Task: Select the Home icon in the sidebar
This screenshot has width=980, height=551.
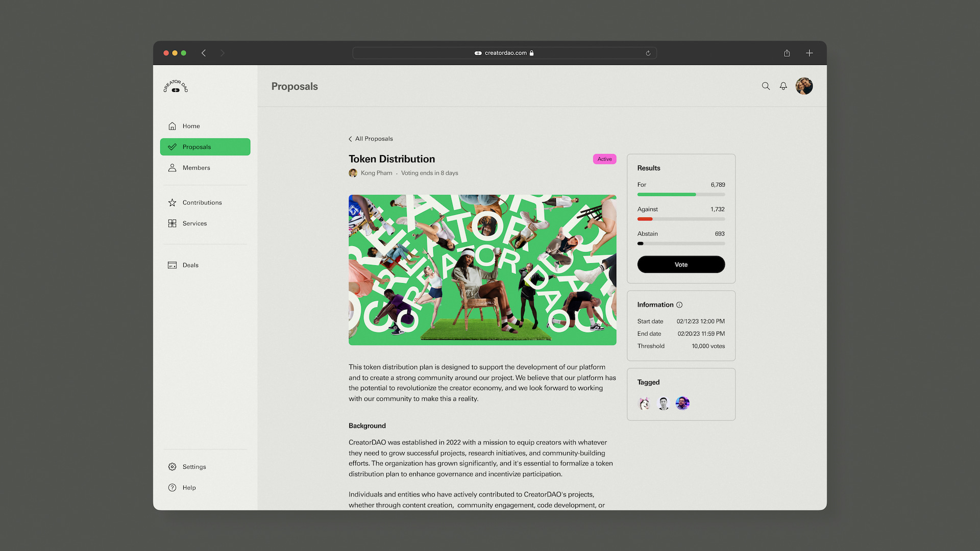Action: [173, 126]
